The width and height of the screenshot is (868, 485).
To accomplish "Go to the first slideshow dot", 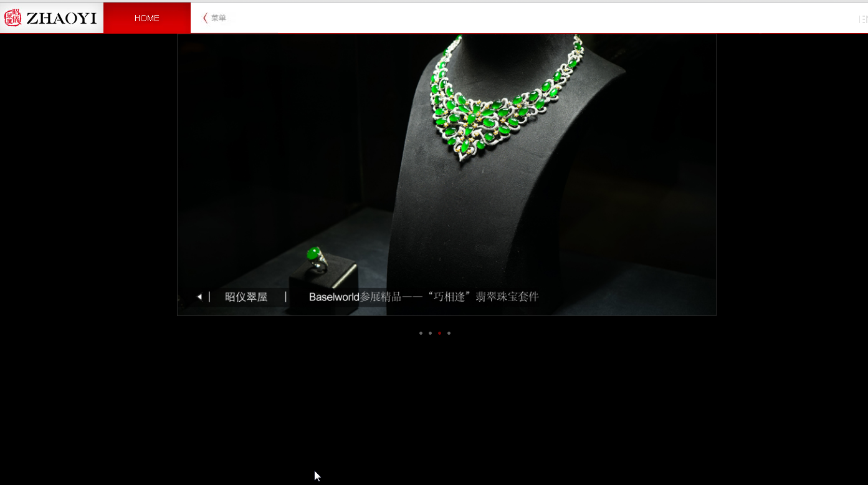I will coord(421,333).
